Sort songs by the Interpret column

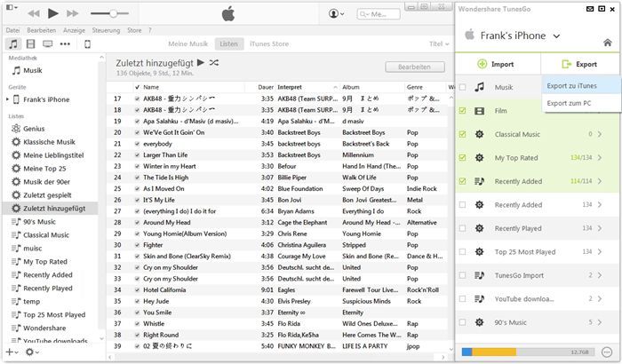(x=307, y=87)
